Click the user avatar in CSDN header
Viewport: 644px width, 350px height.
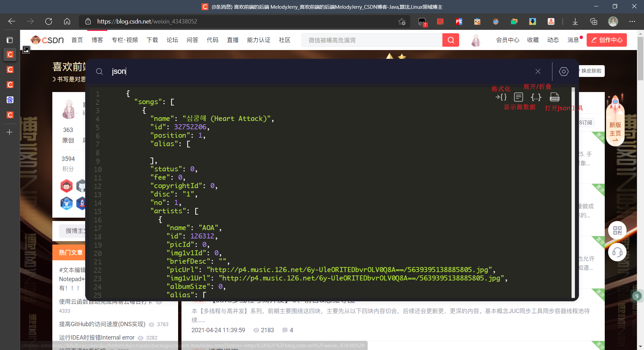tap(476, 40)
